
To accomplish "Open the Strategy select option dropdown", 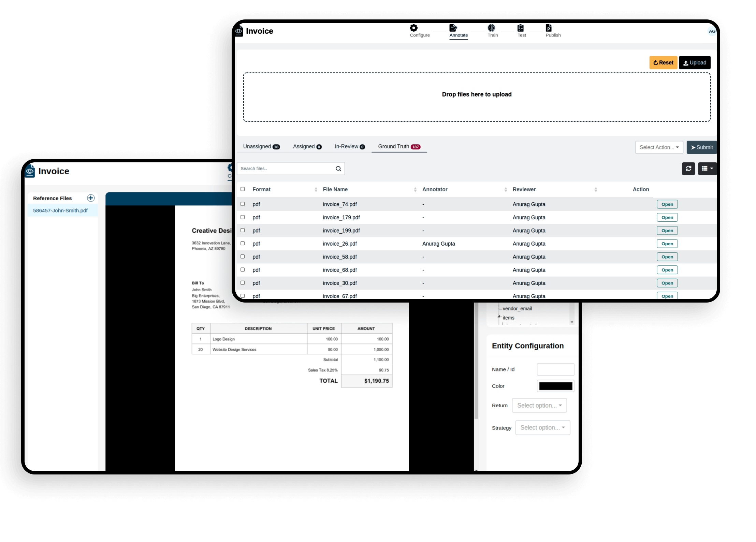I will (542, 427).
